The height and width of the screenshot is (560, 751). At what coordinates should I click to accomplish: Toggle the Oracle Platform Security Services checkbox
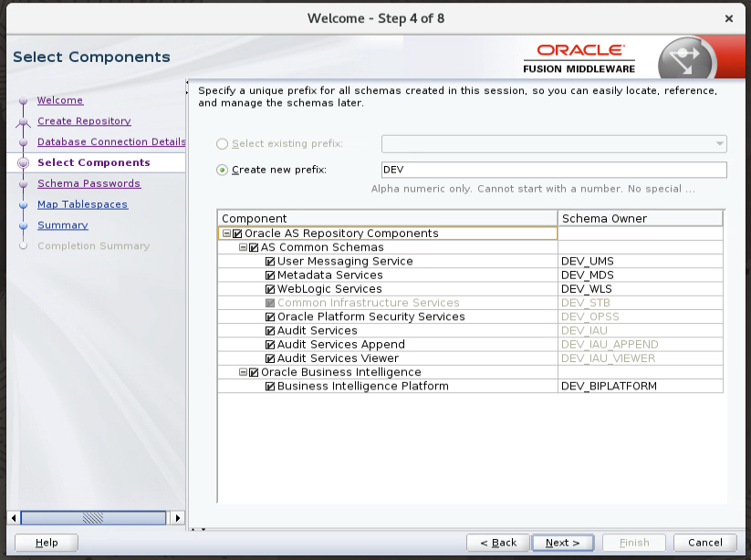tap(270, 316)
